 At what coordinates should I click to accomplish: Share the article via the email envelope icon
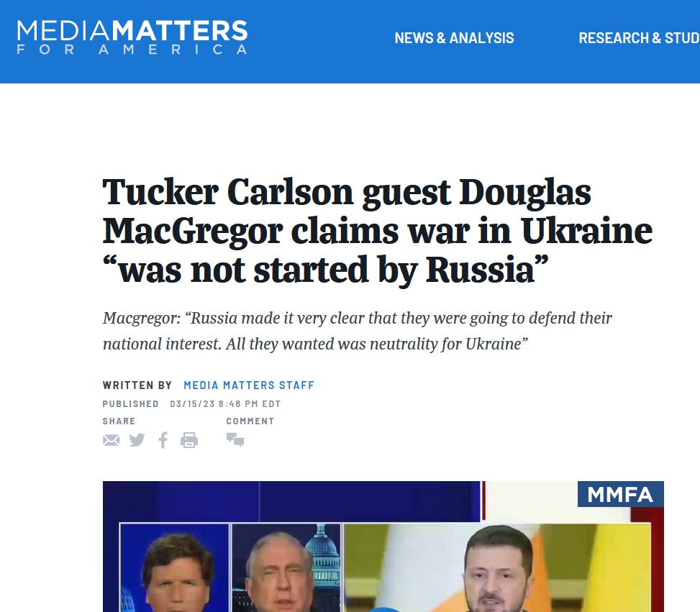(x=112, y=440)
